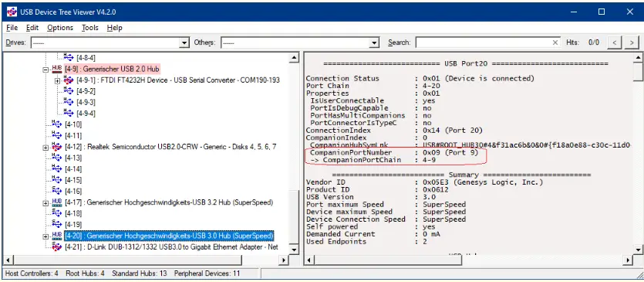Click the tree pane horizontal scrollbar thumb

tap(127, 260)
